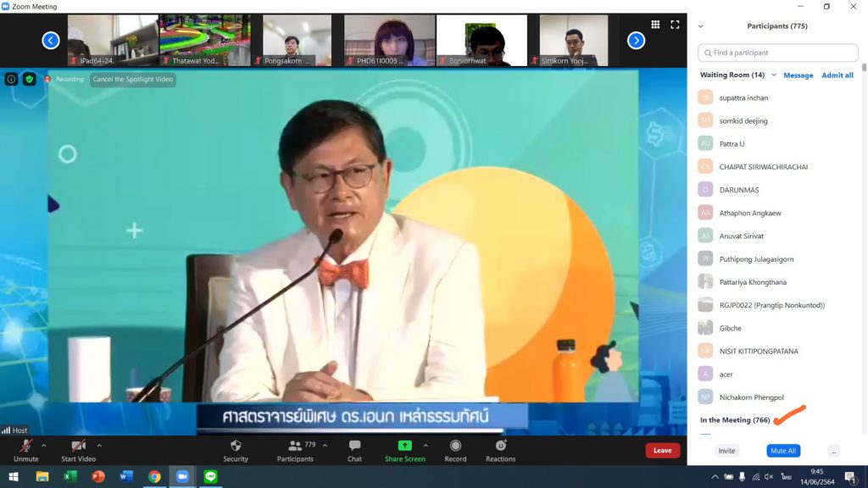Admit all waiting room participants
868x488 pixels.
click(x=837, y=75)
